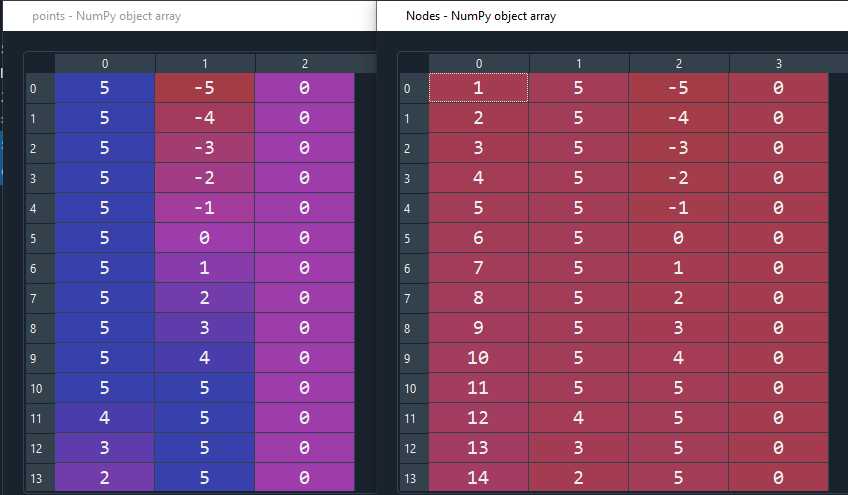Select points cell with value -5
The image size is (848, 495).
[205, 88]
